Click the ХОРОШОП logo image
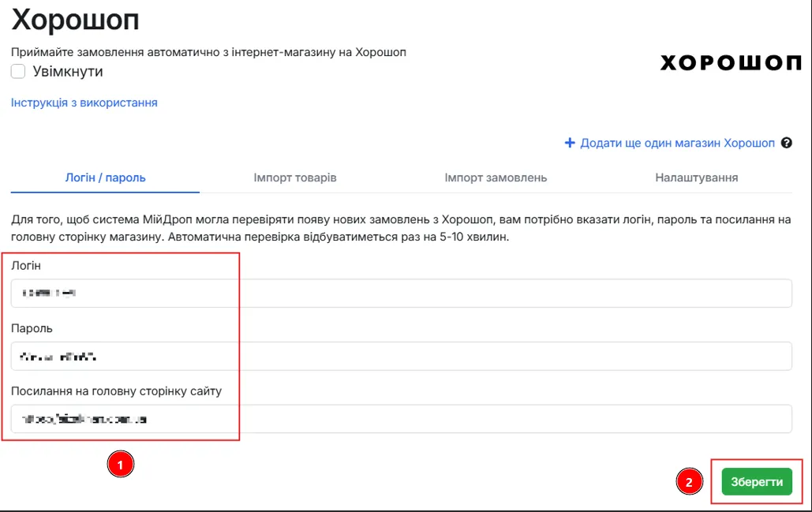The height and width of the screenshot is (512, 812). point(731,62)
